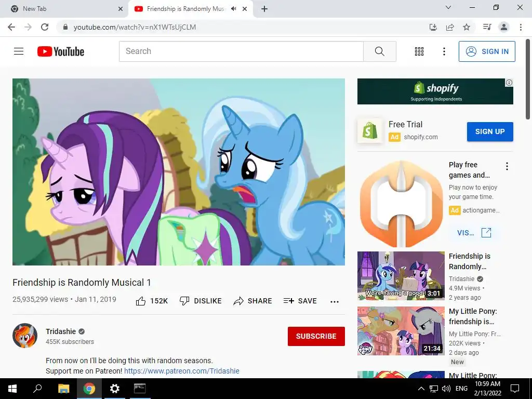Open the My Little Pony: friendship is title
532x399 pixels.
[x=473, y=316]
